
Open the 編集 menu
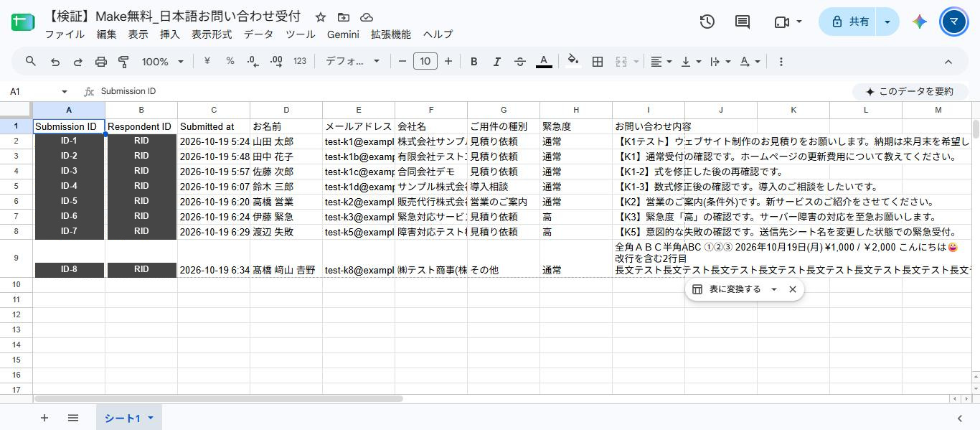click(106, 34)
